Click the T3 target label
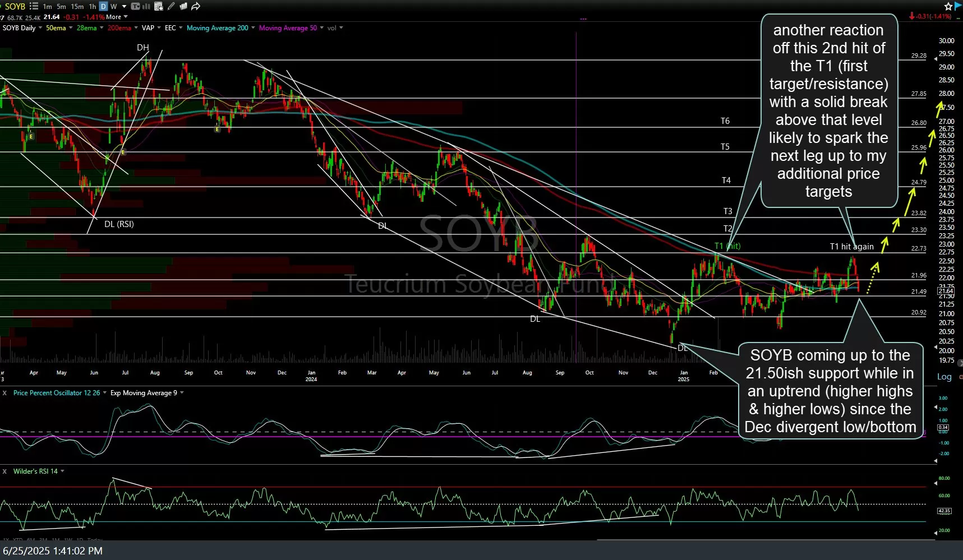The width and height of the screenshot is (963, 560). tap(727, 211)
